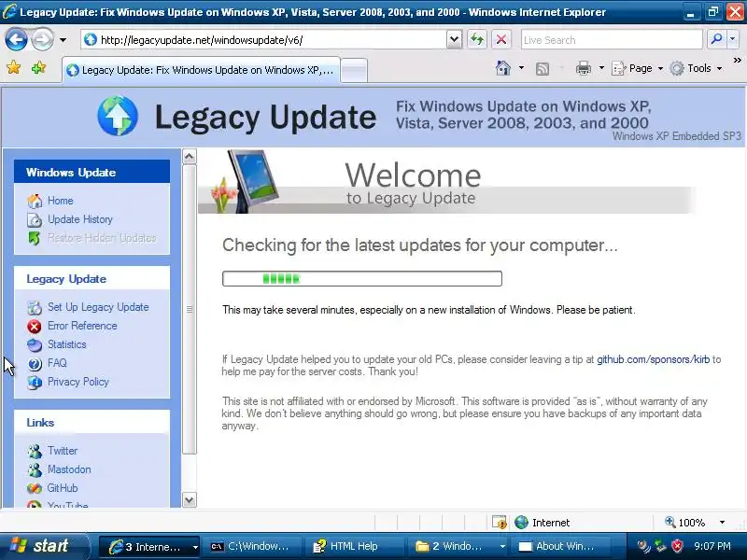Click the Home house icon in sidebar
747x560 pixels.
[x=35, y=201]
